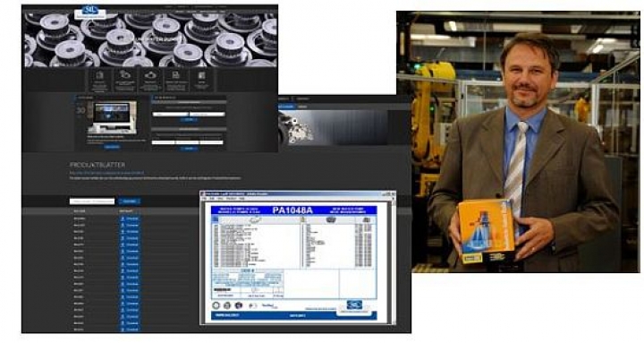
Task: Click the Produktblätter search input field
Action: tap(92, 202)
